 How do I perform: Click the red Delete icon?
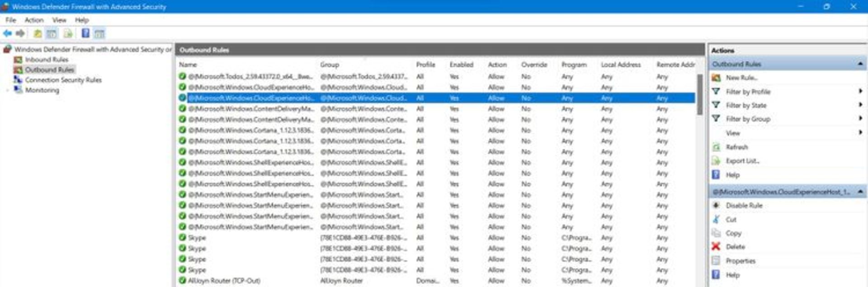point(716,247)
